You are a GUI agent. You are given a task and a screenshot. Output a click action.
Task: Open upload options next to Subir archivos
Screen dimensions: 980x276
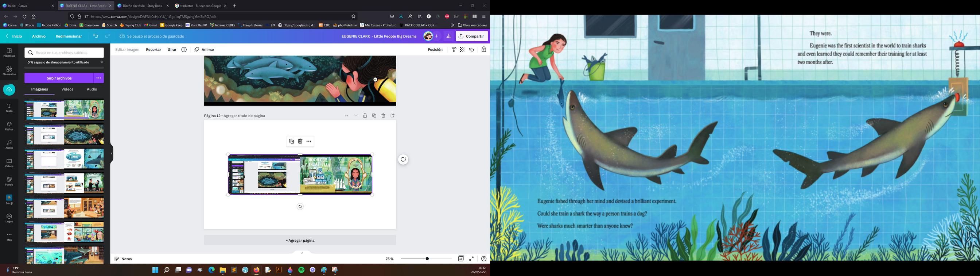tap(99, 78)
